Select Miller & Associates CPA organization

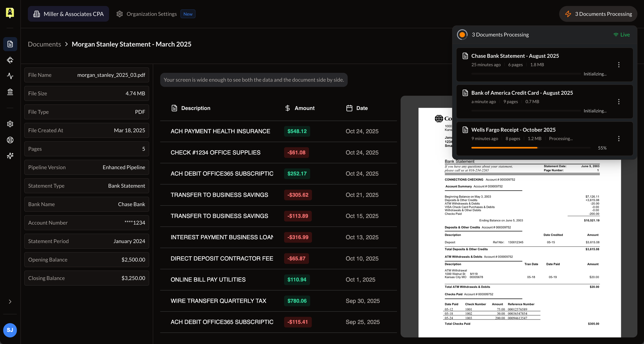[x=68, y=14]
